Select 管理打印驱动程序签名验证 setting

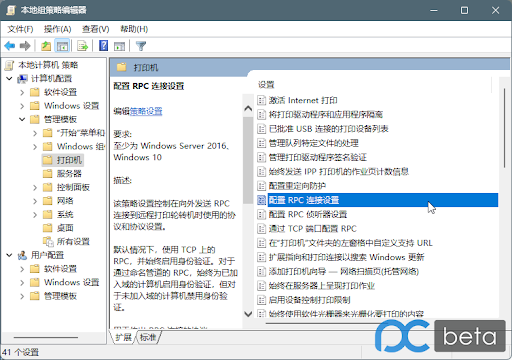[318, 157]
